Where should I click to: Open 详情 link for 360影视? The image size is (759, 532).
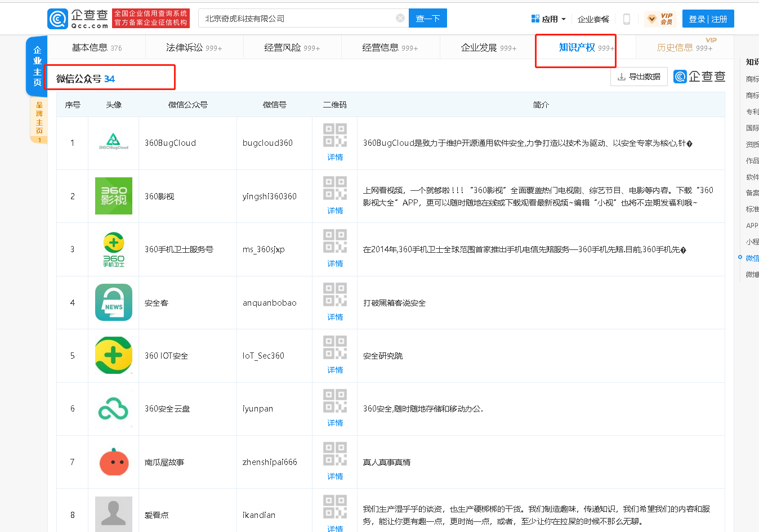(335, 211)
